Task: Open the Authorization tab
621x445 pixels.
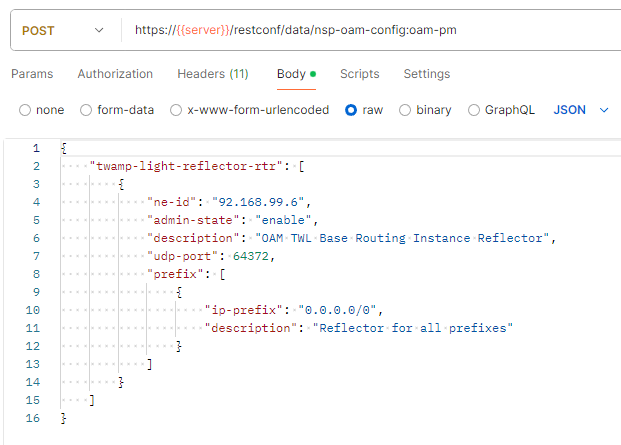Action: tap(115, 74)
